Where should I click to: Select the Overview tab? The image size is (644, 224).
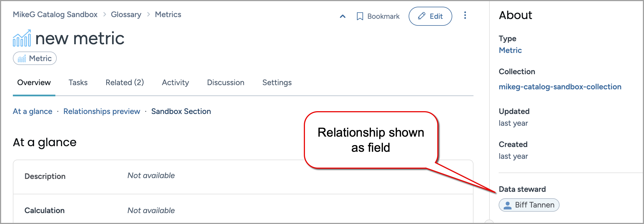click(x=34, y=83)
